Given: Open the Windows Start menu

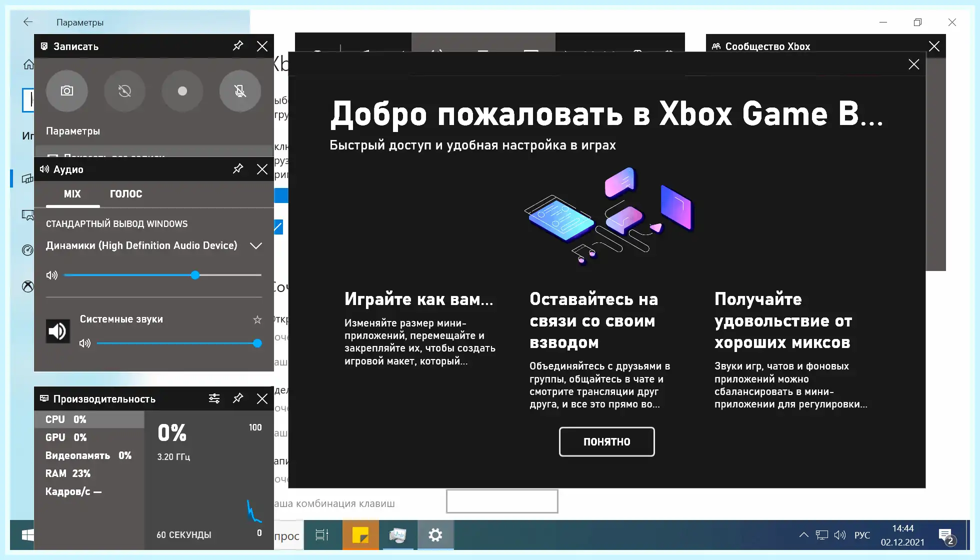Looking at the screenshot, I should 27,535.
